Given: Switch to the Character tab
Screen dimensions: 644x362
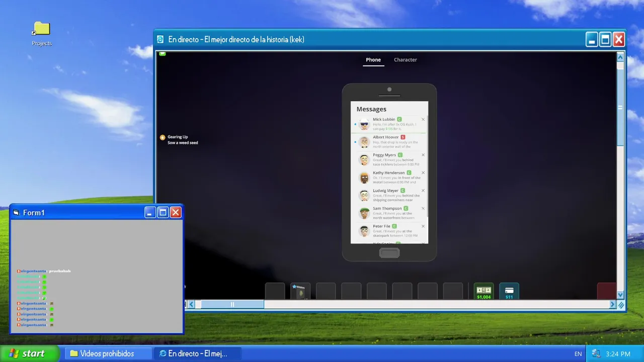Looking at the screenshot, I should pyautogui.click(x=406, y=60).
